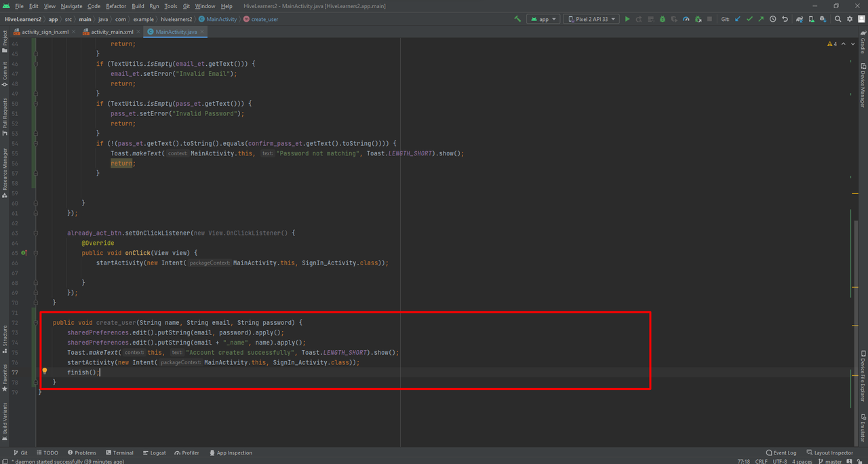Open the Layout Inspector button
The height and width of the screenshot is (464, 868).
pos(829,452)
